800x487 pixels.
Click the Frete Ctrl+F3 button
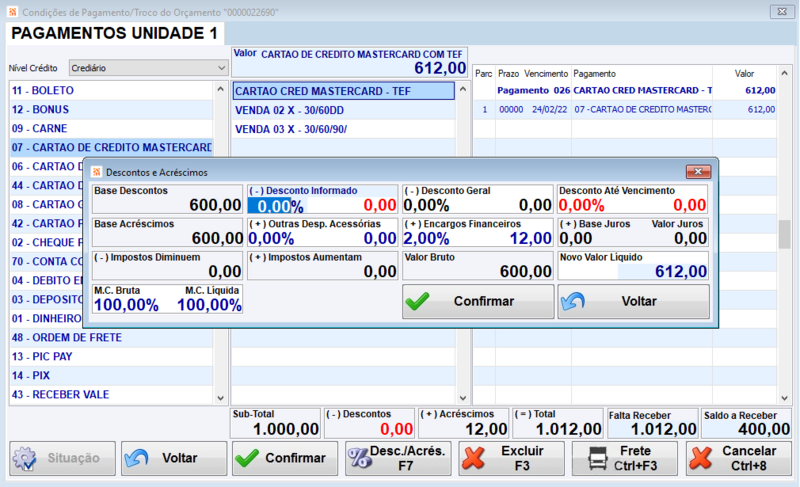tap(624, 458)
